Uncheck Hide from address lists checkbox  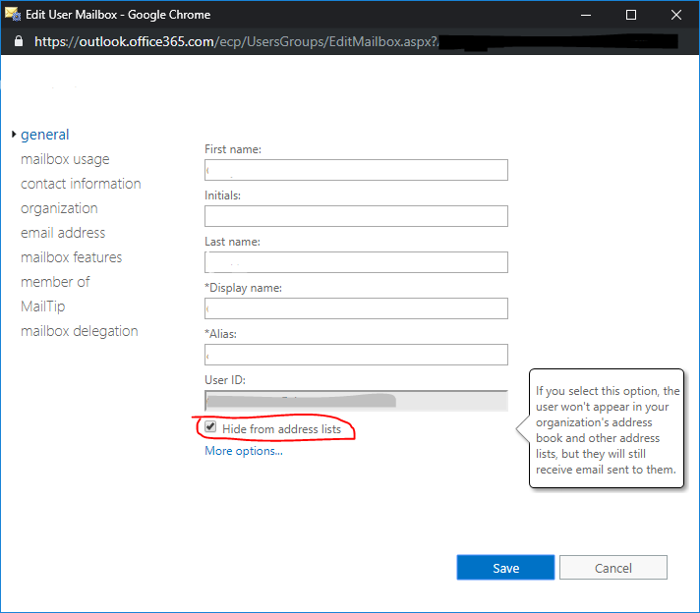[210, 427]
